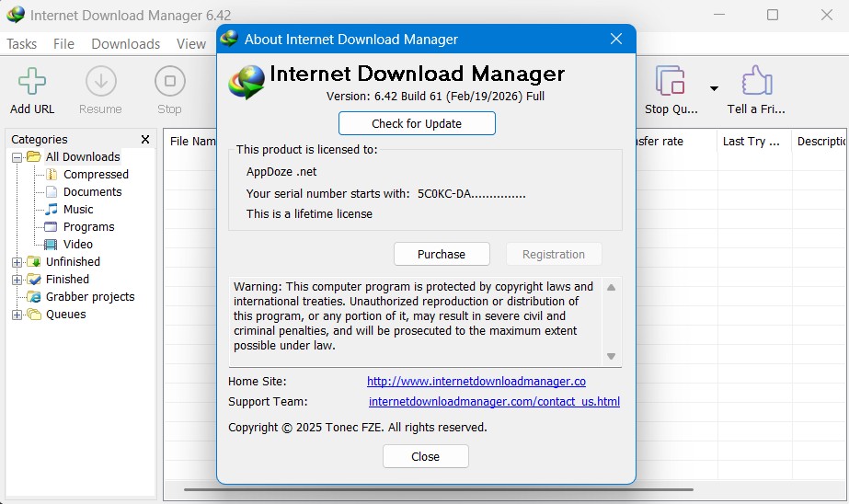The width and height of the screenshot is (849, 504).
Task: Maximize the Internet Download Manager window
Action: pos(773,15)
